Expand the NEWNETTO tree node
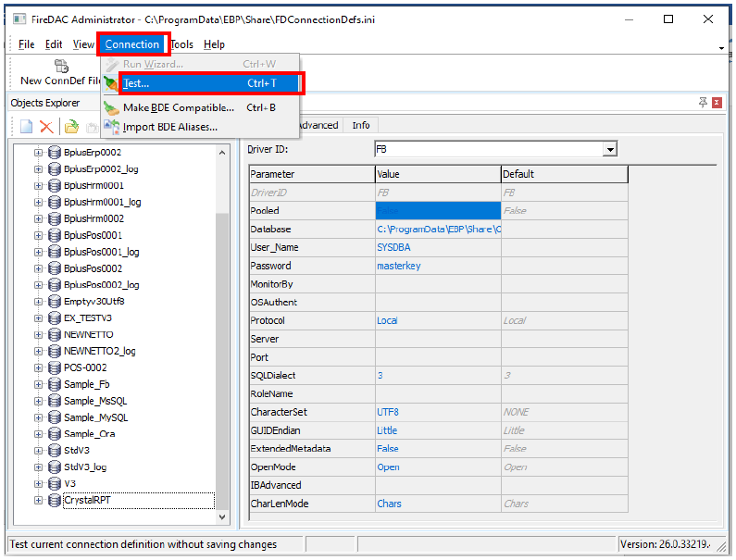This screenshot has height=560, width=736. (38, 334)
